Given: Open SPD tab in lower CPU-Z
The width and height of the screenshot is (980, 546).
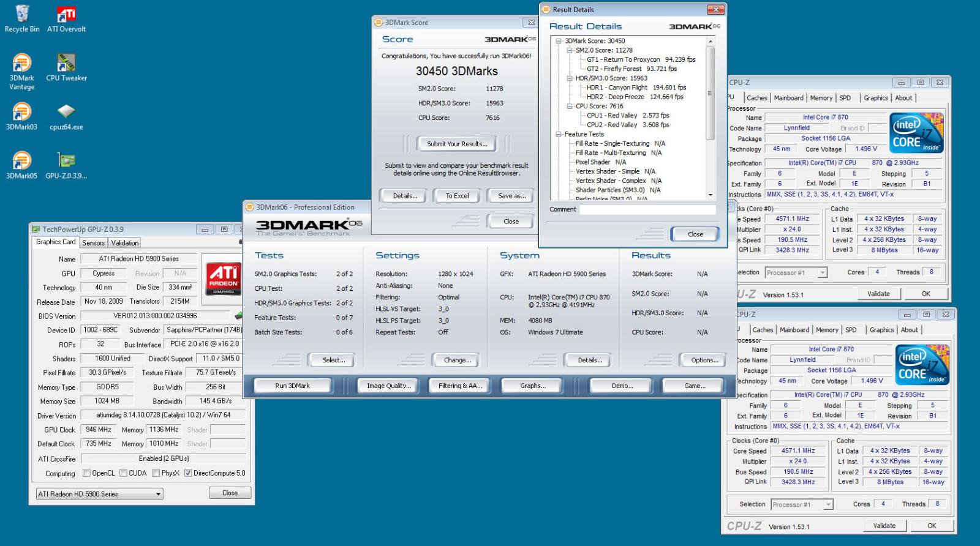Looking at the screenshot, I should (851, 330).
